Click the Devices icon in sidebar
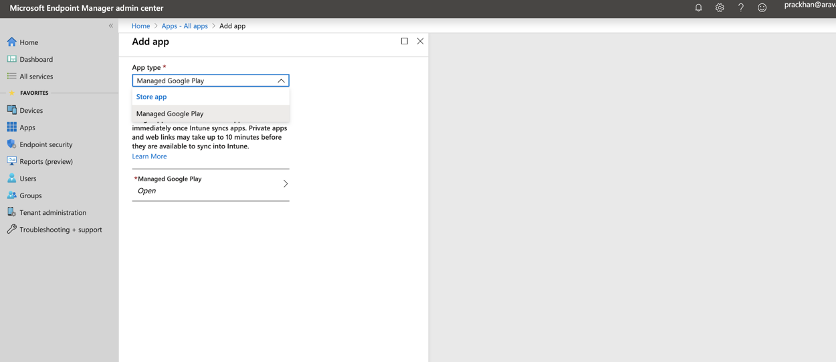Image resolution: width=837 pixels, height=362 pixels. pyautogui.click(x=12, y=110)
